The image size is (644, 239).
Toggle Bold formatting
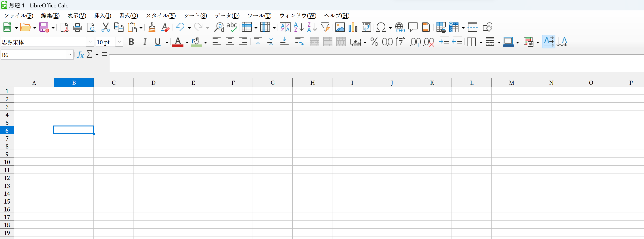[x=131, y=42]
